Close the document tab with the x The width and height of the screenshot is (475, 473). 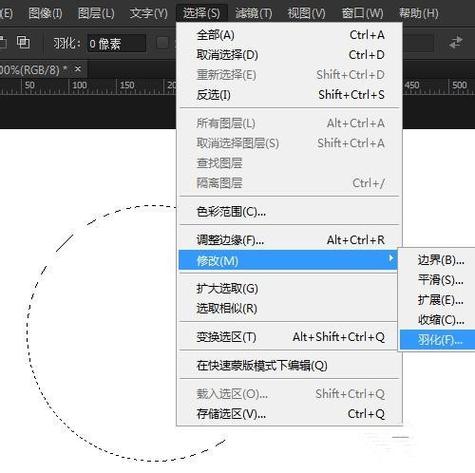78,69
